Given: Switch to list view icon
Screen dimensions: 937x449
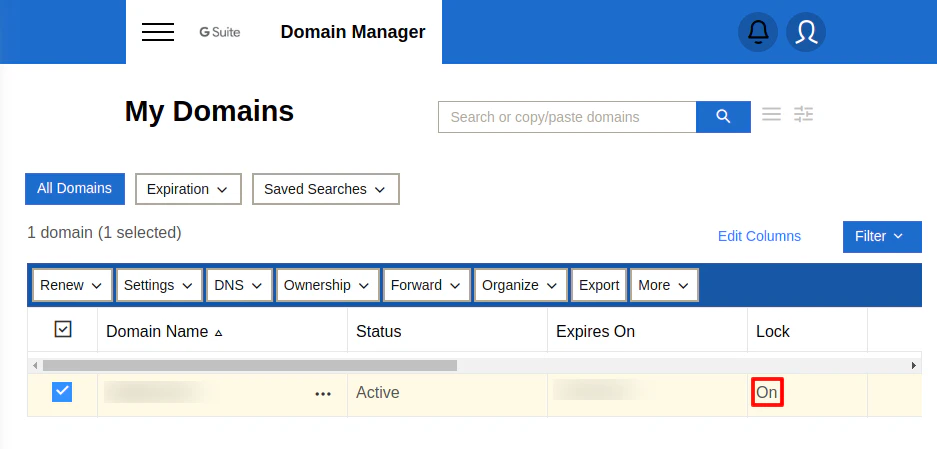Looking at the screenshot, I should click(x=771, y=114).
